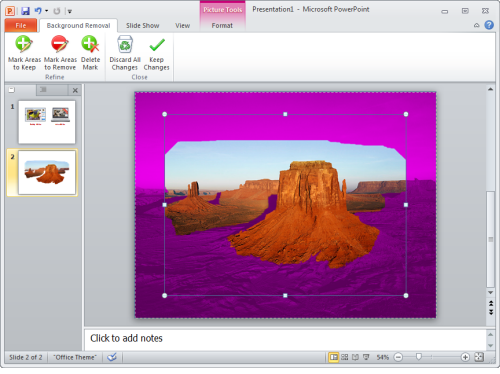Open PowerPoint Help question mark
Screen dimensions: 500x374
[489, 25]
